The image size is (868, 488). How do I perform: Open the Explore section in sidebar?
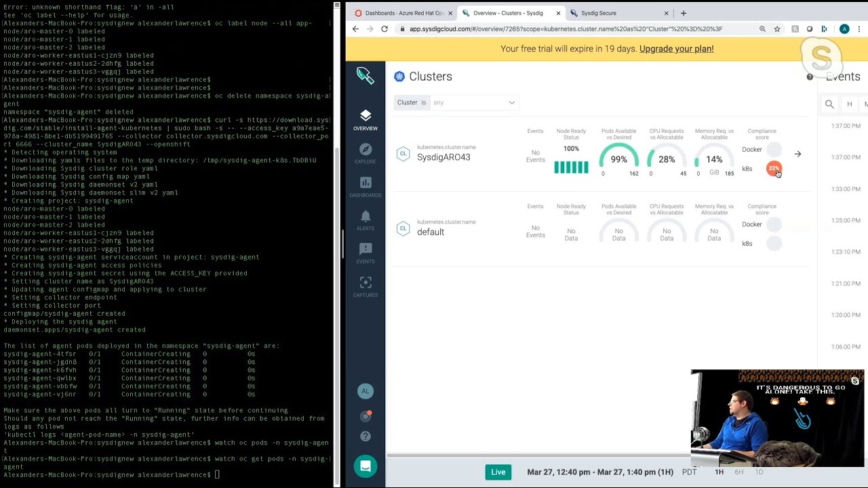pos(366,153)
